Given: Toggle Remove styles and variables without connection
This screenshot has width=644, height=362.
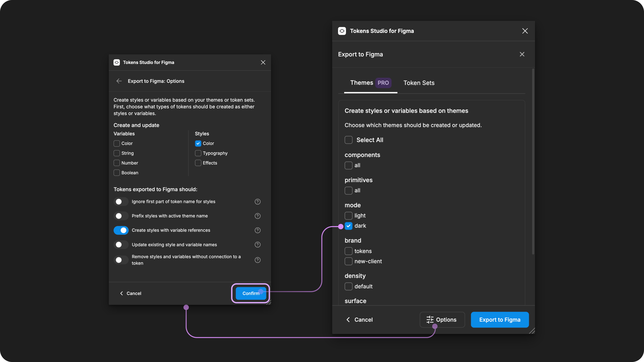Looking at the screenshot, I should point(121,260).
